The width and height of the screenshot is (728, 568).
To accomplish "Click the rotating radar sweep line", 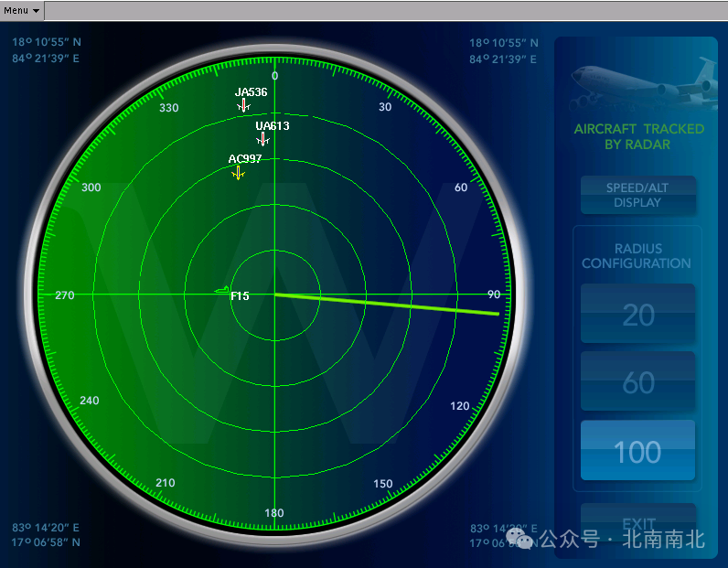I will tap(387, 305).
